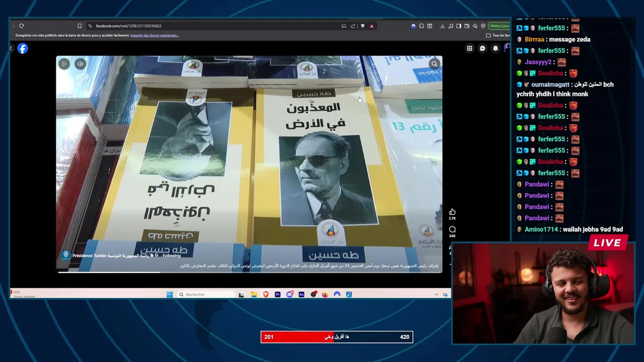
Task: Open the VPN shield icon
Action: click(x=483, y=26)
